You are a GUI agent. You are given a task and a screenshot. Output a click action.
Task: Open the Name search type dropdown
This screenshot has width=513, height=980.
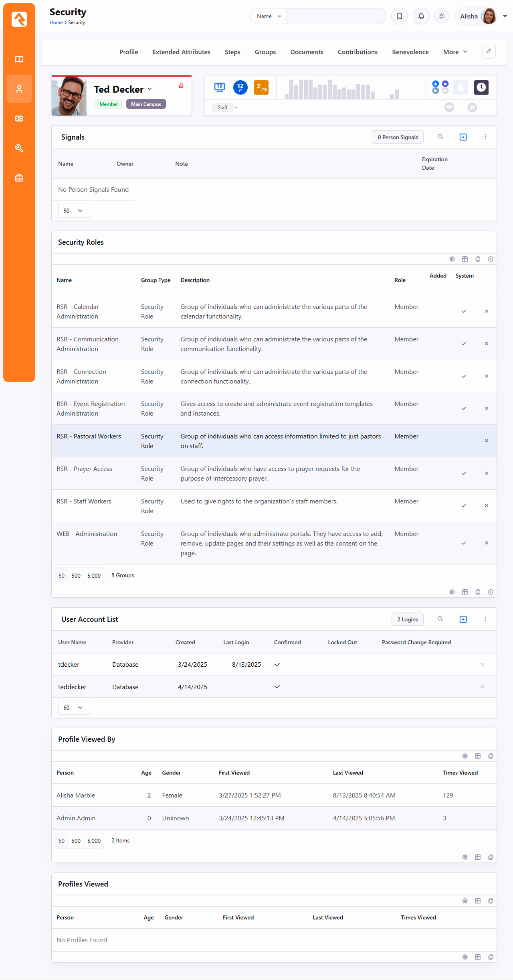coord(269,16)
